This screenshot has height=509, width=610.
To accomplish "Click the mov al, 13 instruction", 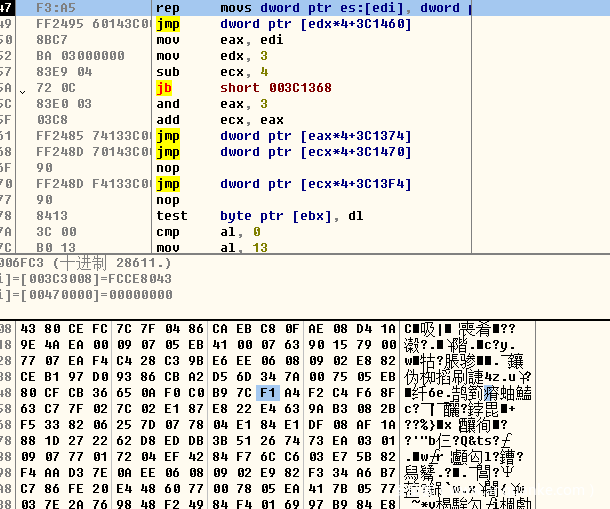I will [250, 247].
